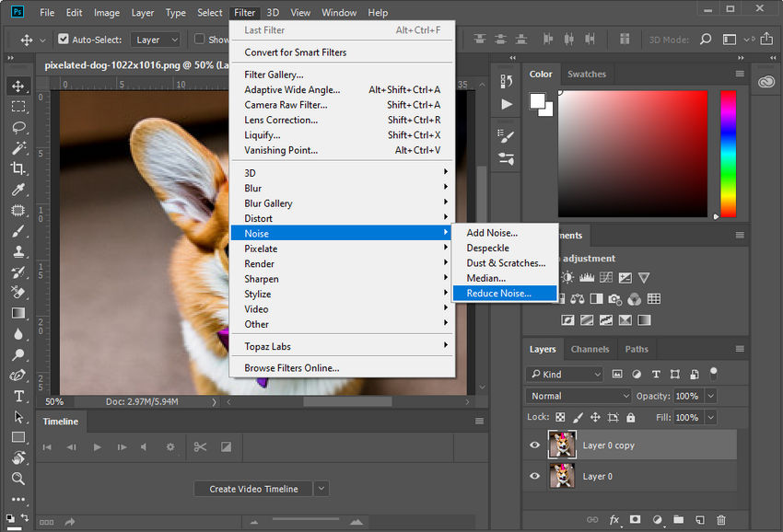Open dropdown beside Create Video Timeline

point(321,489)
